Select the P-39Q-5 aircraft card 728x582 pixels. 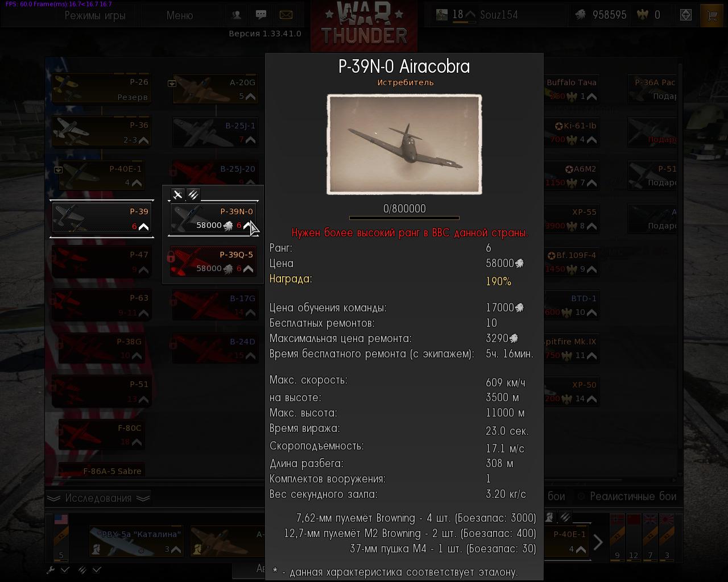click(213, 261)
